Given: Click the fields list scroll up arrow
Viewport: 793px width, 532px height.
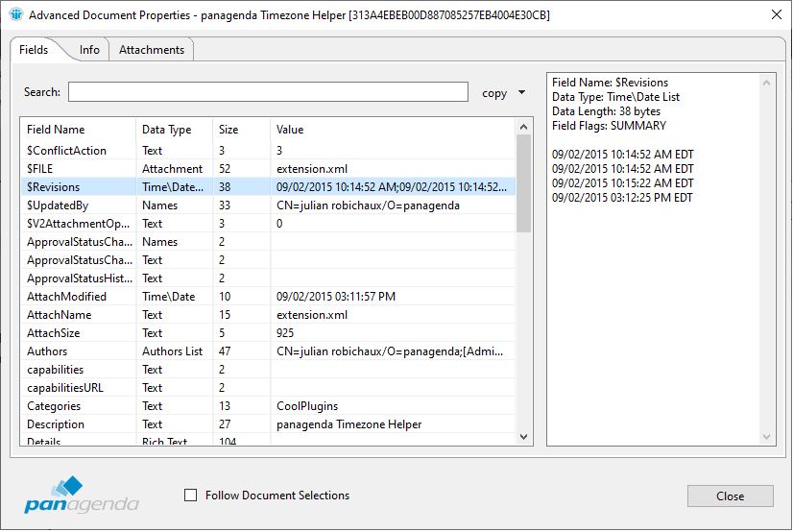Looking at the screenshot, I should tap(523, 127).
